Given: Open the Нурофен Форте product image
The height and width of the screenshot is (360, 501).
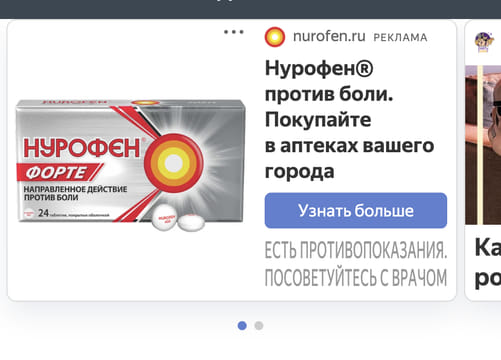Looking at the screenshot, I should [131, 164].
